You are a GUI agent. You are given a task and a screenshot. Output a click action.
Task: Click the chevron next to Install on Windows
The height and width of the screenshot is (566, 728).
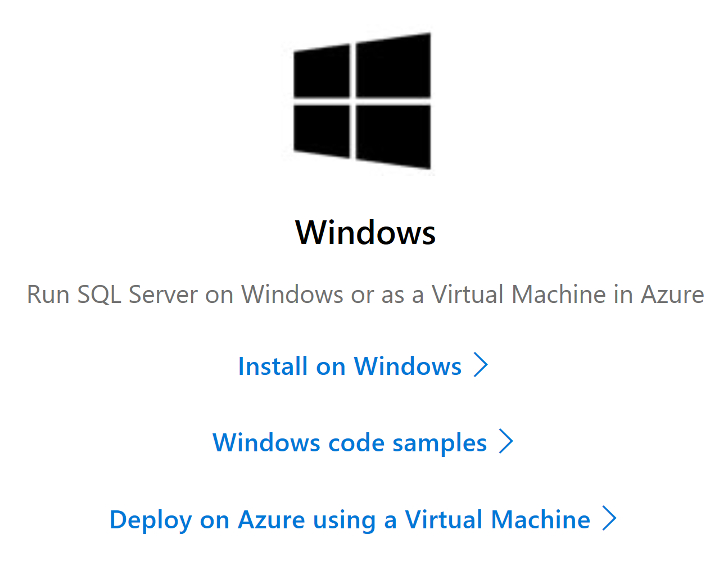[481, 365]
